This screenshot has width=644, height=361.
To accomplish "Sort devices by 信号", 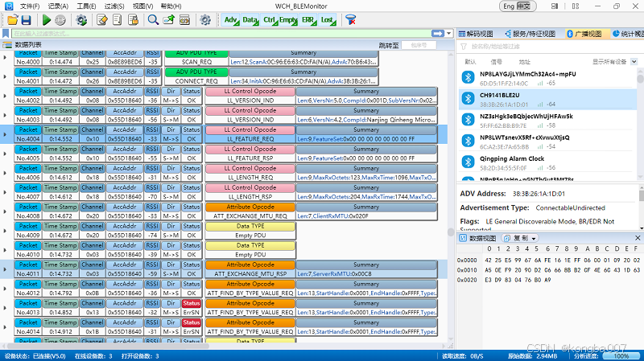I will (x=497, y=62).
